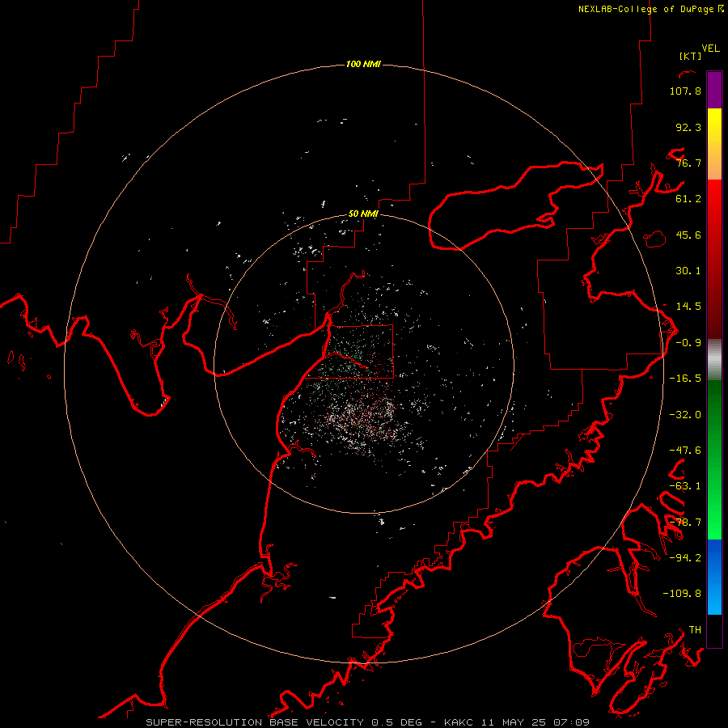Screen dimensions: 728x728
Task: Click the 61.2 velocity scale value
Action: point(688,199)
